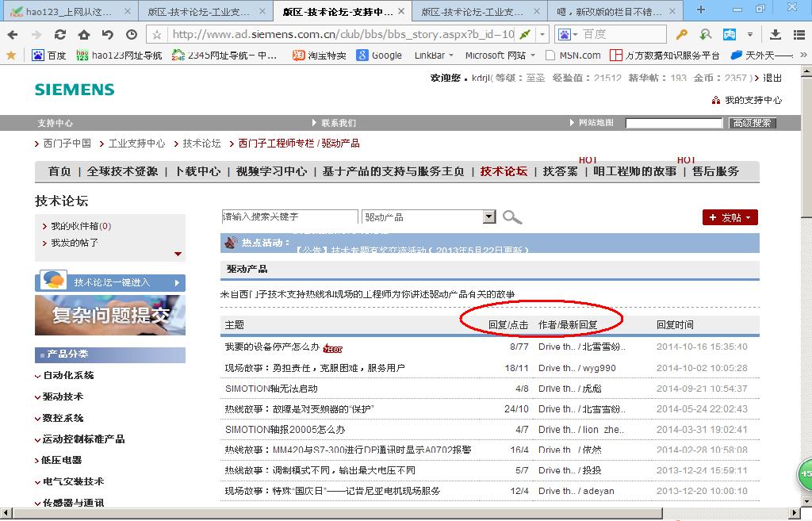Open the hao123网址导航 bookmark

pos(119,55)
